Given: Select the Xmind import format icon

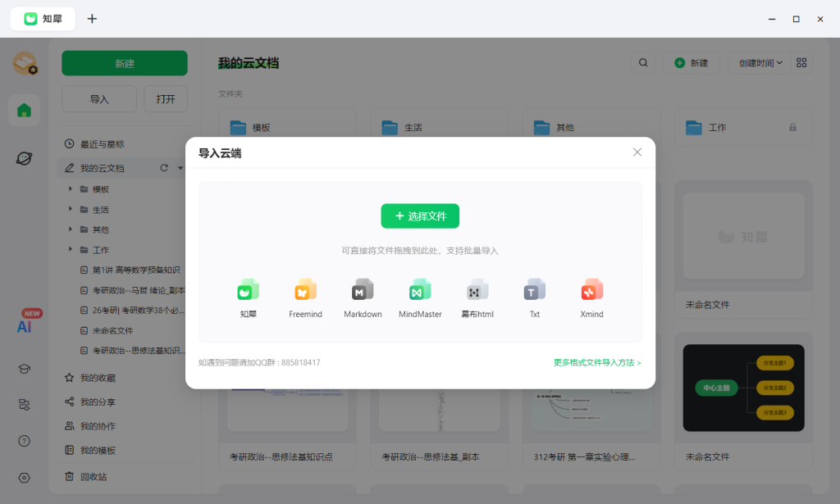Looking at the screenshot, I should pyautogui.click(x=592, y=290).
